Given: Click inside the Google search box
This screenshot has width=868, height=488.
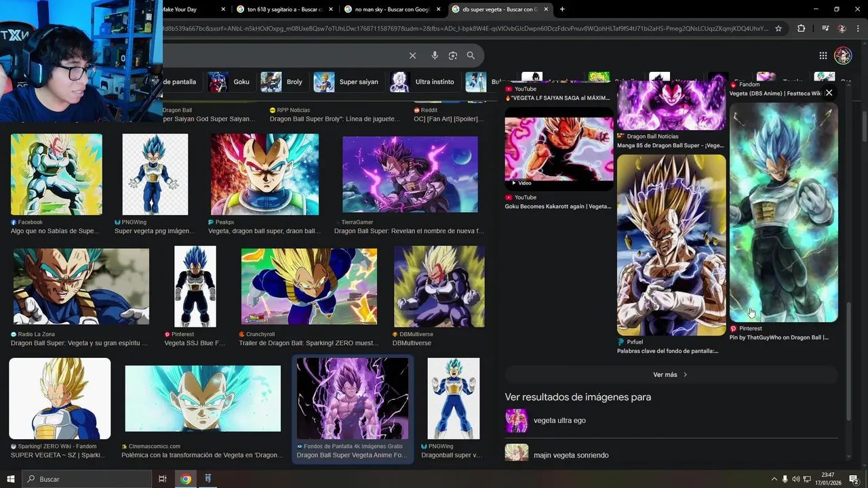Looking at the screenshot, I should point(285,56).
